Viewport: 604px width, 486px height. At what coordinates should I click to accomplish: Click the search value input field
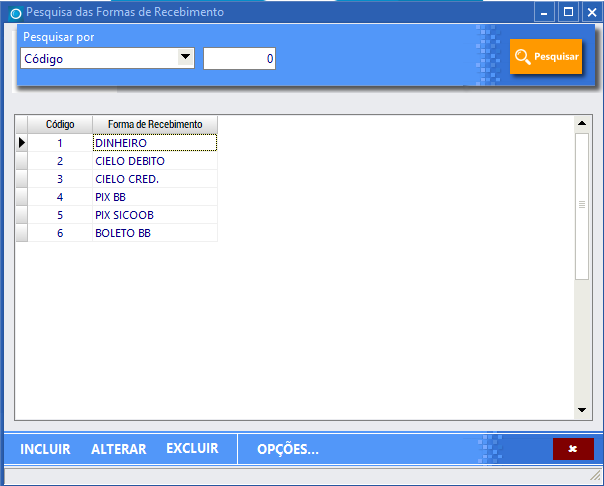[x=240, y=59]
